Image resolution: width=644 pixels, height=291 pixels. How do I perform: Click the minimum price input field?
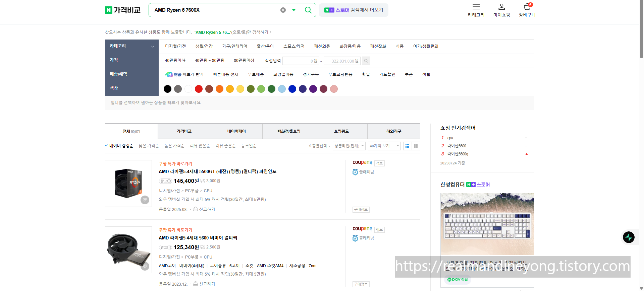click(x=301, y=61)
